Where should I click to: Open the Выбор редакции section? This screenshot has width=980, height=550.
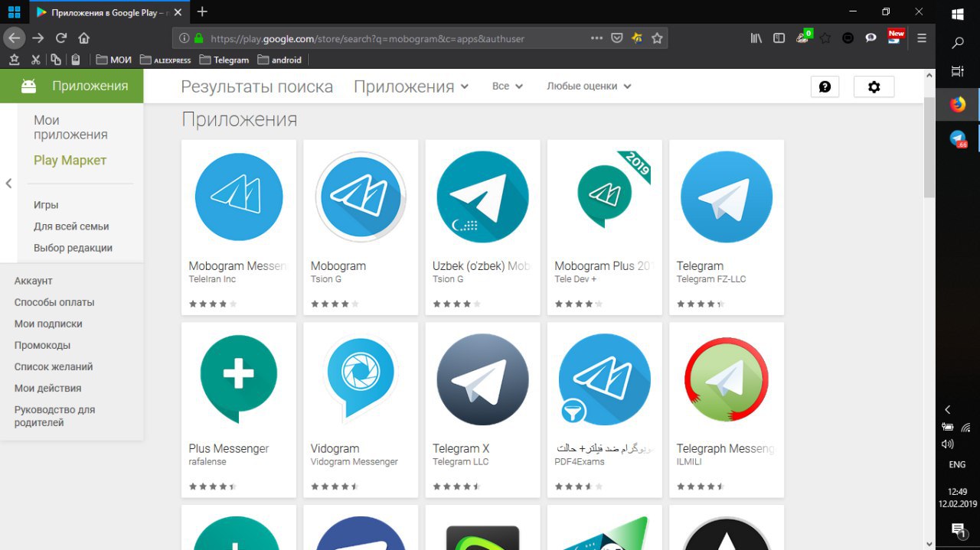click(x=73, y=248)
